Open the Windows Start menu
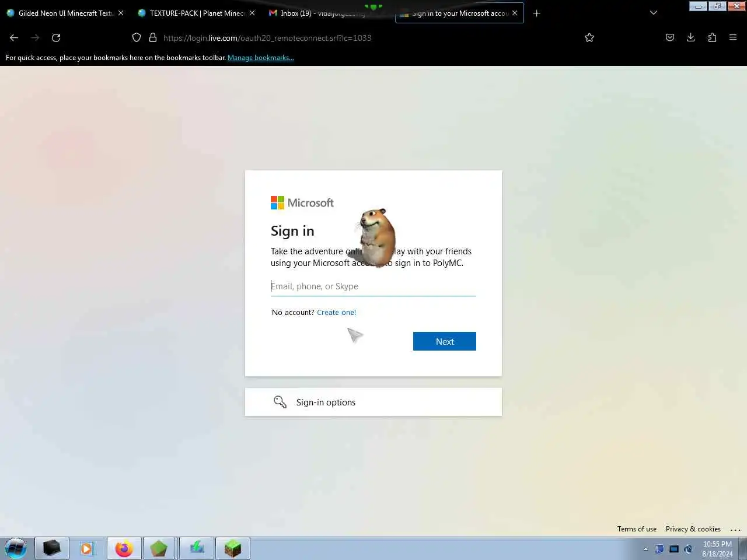 (x=16, y=549)
